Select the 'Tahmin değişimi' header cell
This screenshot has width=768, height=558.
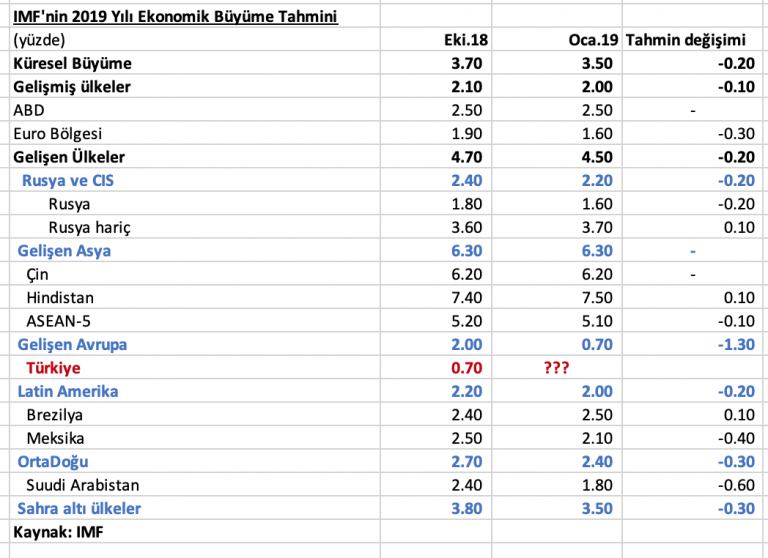click(x=692, y=39)
